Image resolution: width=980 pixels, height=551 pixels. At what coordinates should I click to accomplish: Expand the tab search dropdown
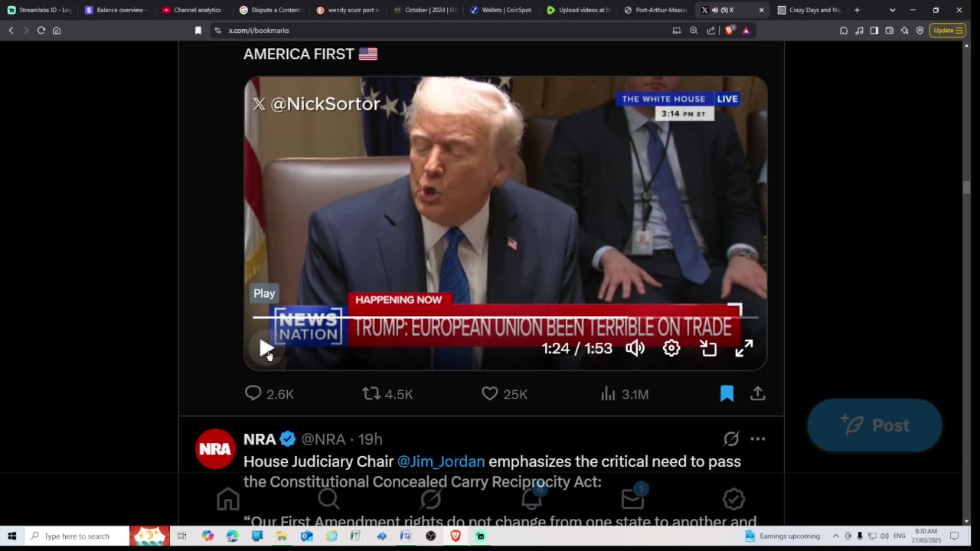click(x=892, y=10)
